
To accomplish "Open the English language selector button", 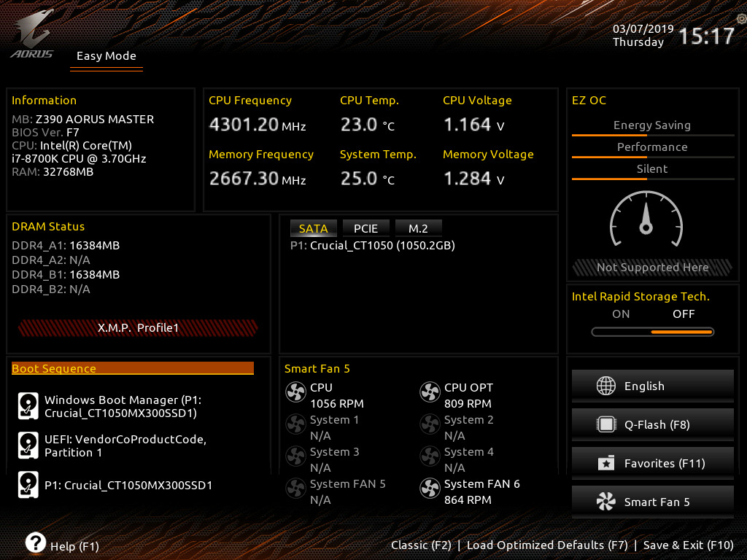I will point(653,386).
